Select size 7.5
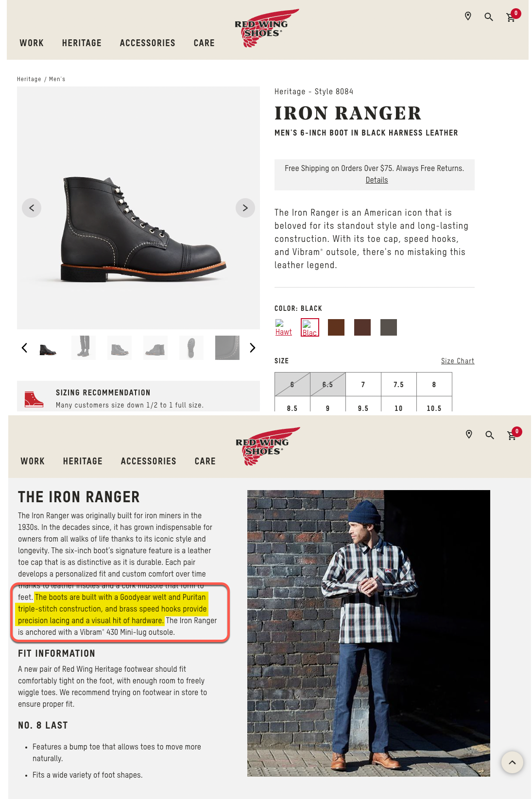Image resolution: width=532 pixels, height=799 pixels. tap(399, 384)
